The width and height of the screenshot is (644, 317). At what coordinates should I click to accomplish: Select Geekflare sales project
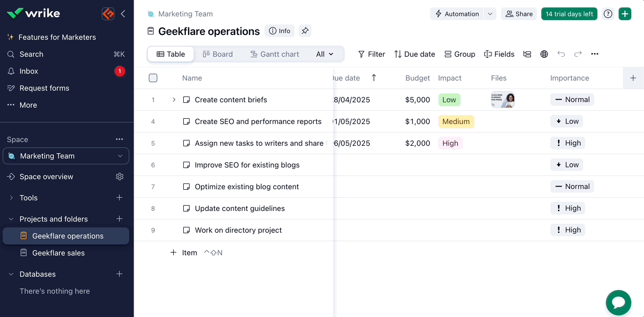click(58, 253)
